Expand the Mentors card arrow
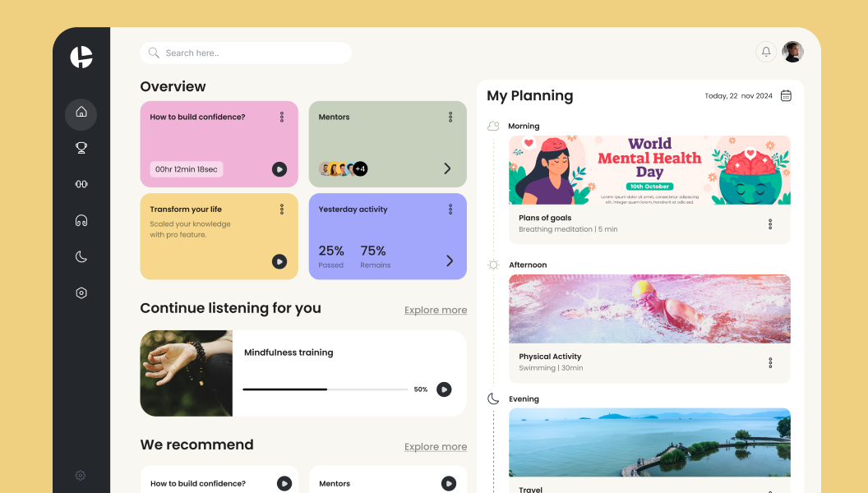 pyautogui.click(x=447, y=168)
